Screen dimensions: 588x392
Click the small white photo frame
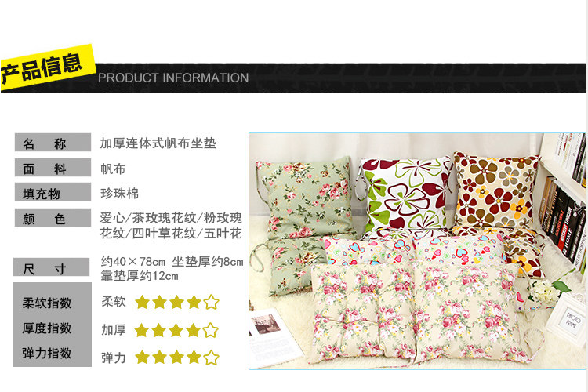[x=568, y=318]
